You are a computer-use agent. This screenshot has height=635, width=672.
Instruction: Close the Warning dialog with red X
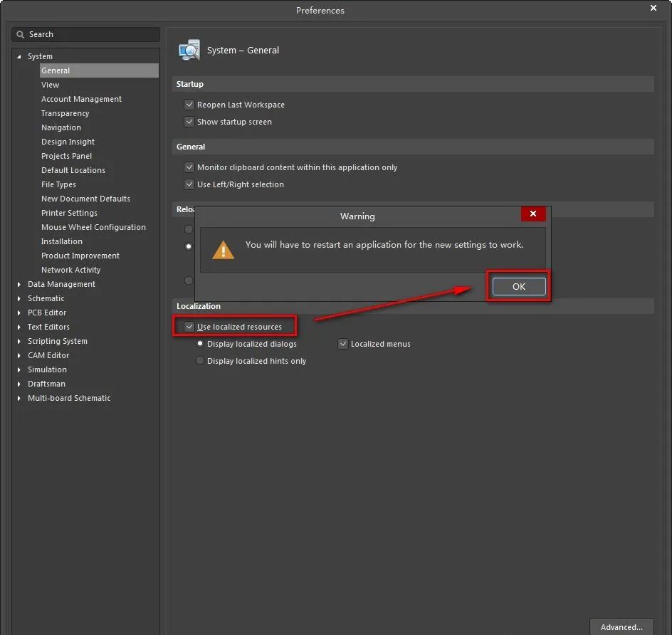click(533, 214)
